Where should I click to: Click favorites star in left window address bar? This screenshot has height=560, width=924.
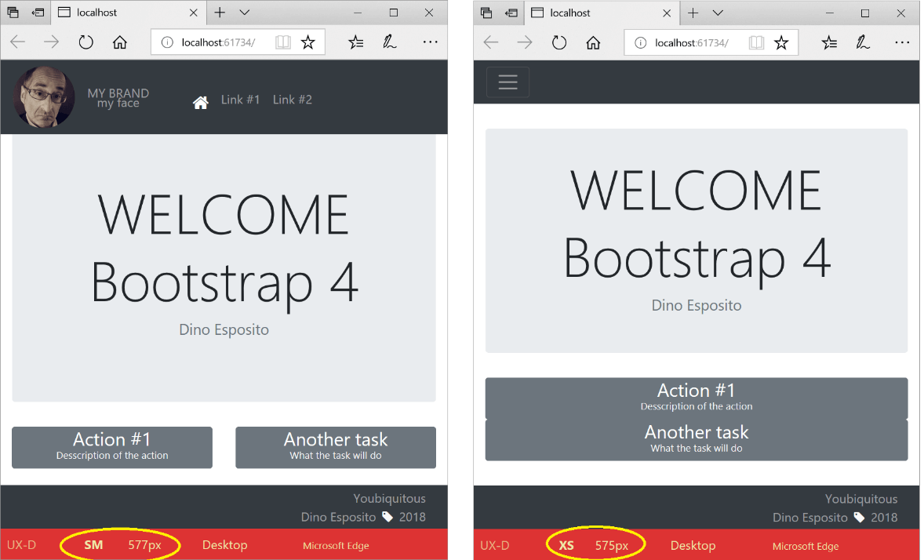(x=308, y=42)
